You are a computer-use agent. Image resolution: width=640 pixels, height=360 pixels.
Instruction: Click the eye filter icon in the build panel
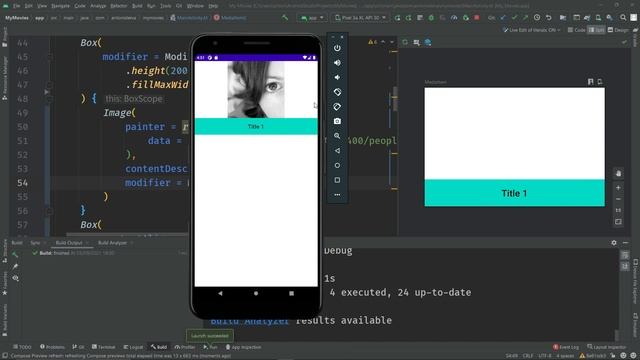[x=16, y=278]
